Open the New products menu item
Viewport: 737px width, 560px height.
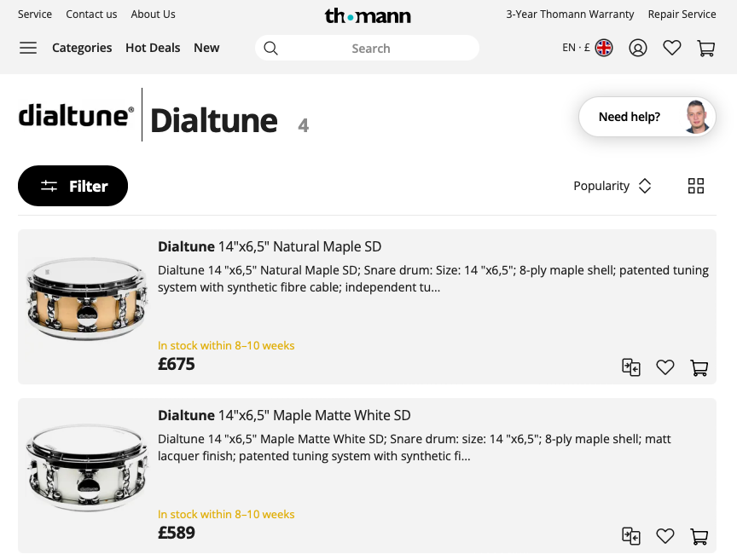pos(206,48)
